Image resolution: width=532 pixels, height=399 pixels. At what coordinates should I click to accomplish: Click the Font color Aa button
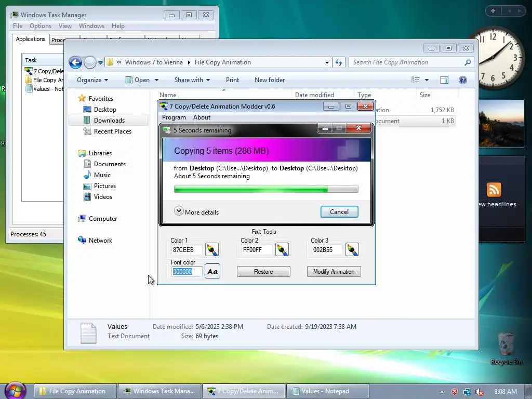212,271
